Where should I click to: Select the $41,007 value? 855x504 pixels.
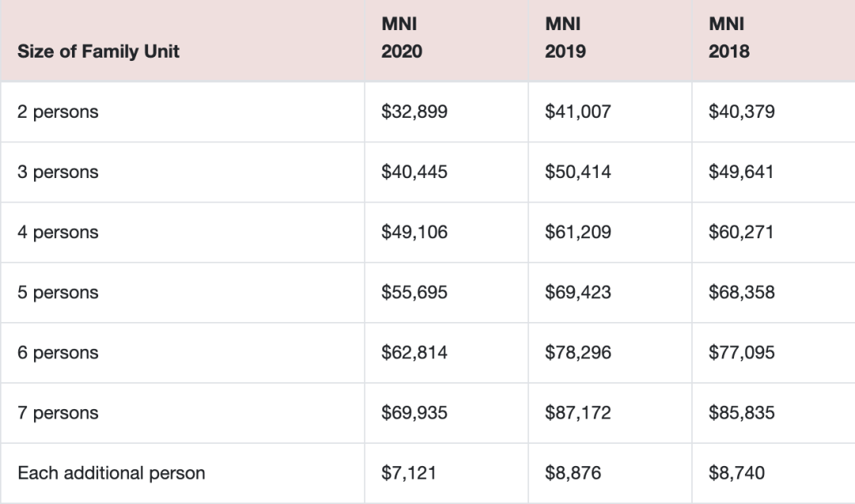tap(578, 112)
